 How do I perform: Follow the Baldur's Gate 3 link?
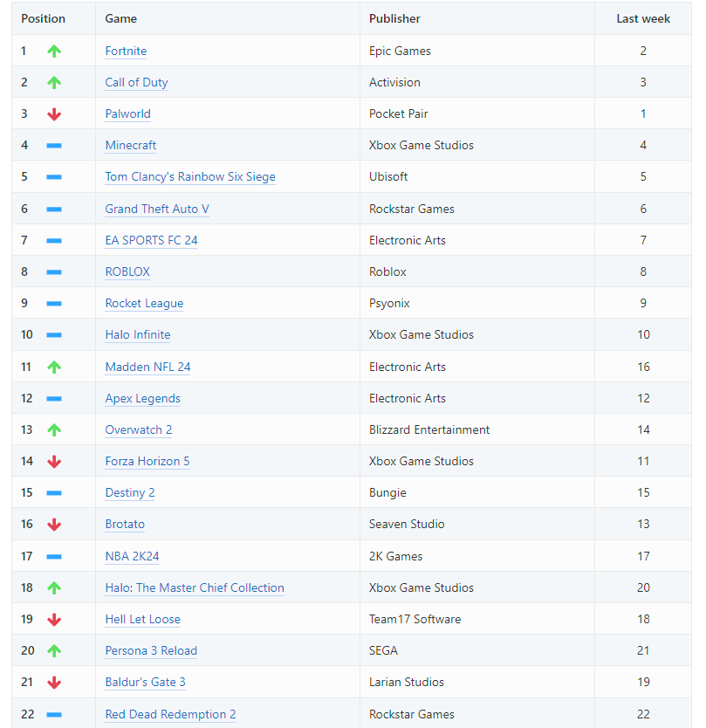(145, 683)
